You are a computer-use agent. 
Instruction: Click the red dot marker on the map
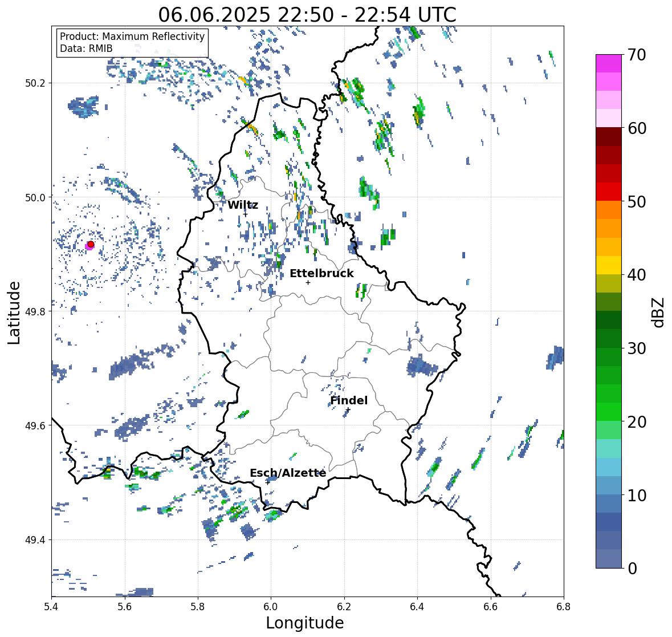click(91, 244)
